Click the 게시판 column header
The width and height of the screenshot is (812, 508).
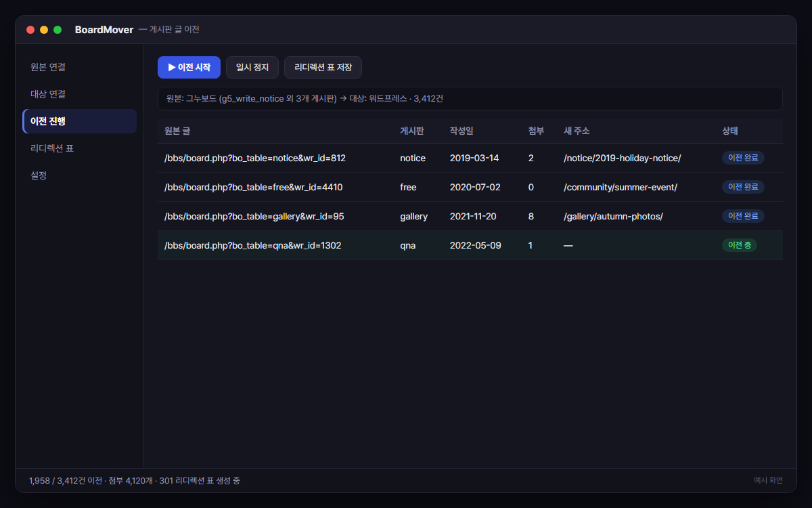412,131
